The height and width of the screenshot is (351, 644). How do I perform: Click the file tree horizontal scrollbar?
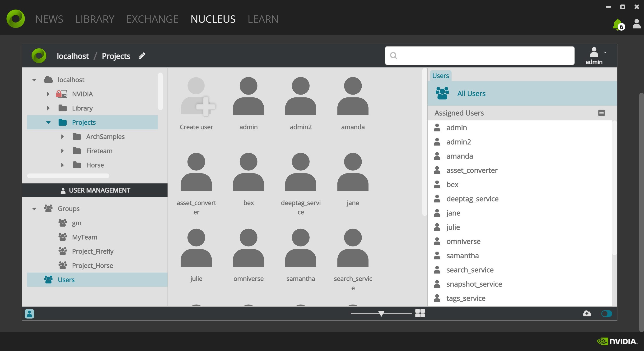point(68,176)
